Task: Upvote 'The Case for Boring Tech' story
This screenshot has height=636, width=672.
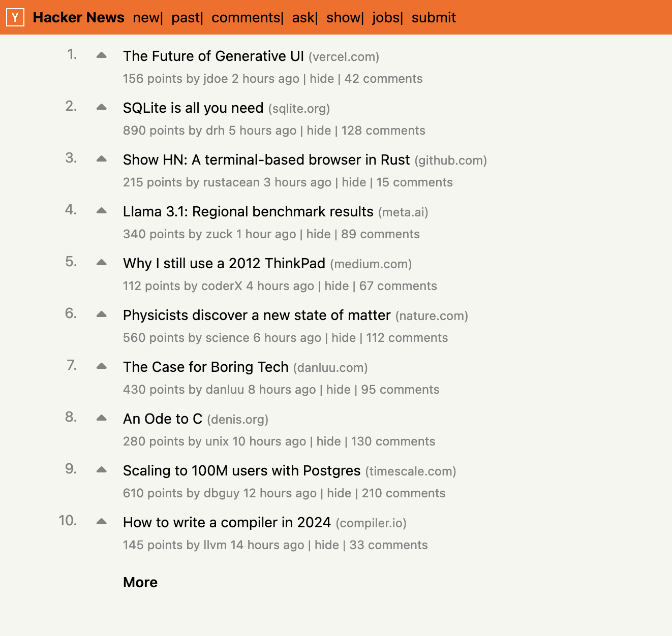Action: pos(102,366)
